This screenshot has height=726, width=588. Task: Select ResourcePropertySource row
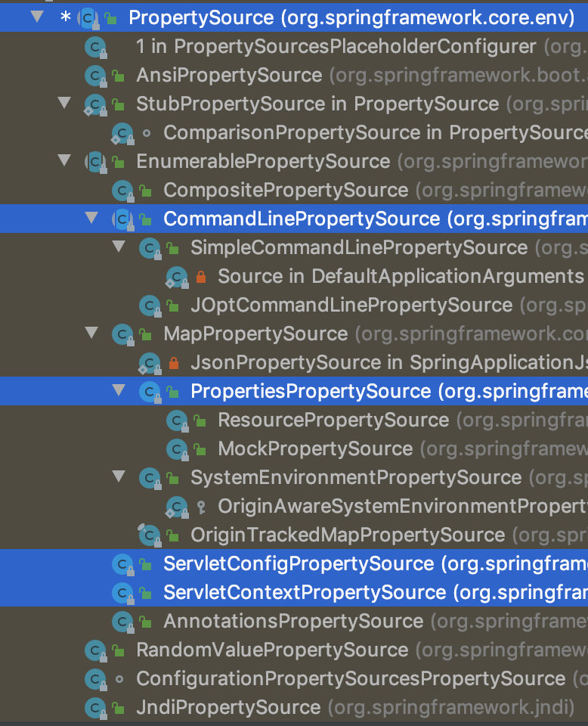point(294,420)
